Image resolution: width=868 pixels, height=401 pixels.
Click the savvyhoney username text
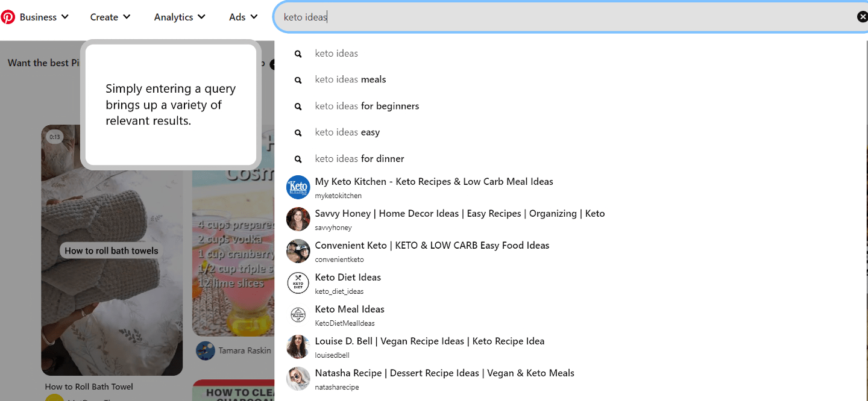(x=333, y=228)
